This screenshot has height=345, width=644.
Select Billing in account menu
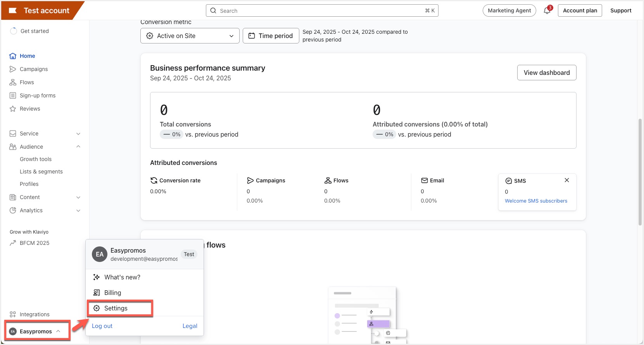point(112,293)
